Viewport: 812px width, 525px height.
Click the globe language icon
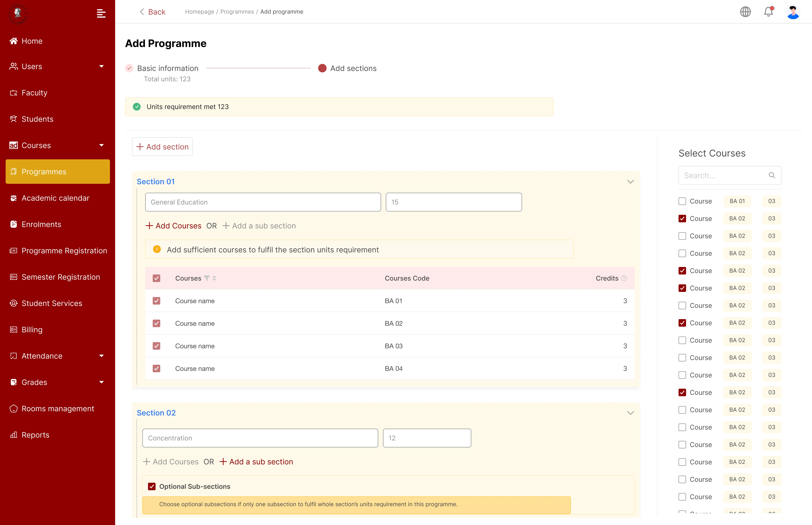[745, 12]
